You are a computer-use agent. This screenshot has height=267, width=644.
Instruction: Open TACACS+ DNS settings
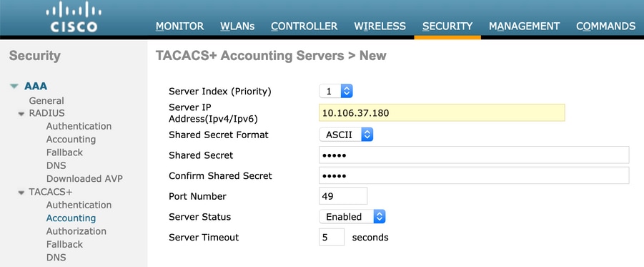pos(56,258)
